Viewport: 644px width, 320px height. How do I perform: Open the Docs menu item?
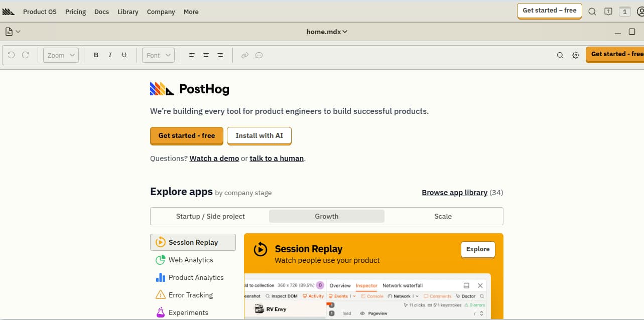(x=101, y=12)
